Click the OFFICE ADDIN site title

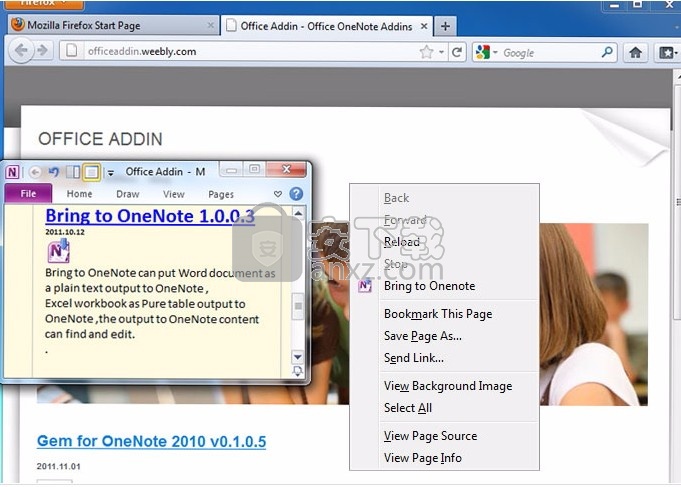click(100, 139)
